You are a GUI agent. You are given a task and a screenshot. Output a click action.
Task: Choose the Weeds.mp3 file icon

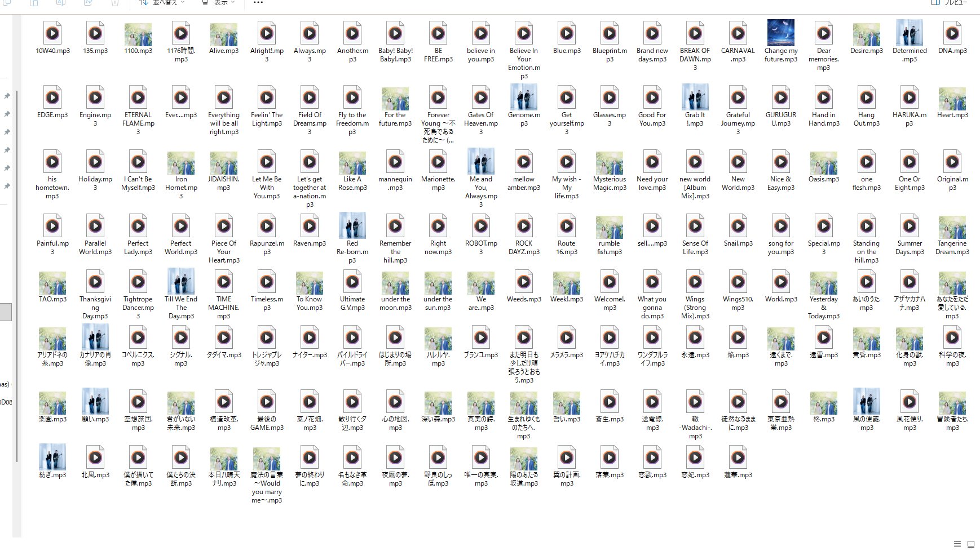[x=524, y=282]
